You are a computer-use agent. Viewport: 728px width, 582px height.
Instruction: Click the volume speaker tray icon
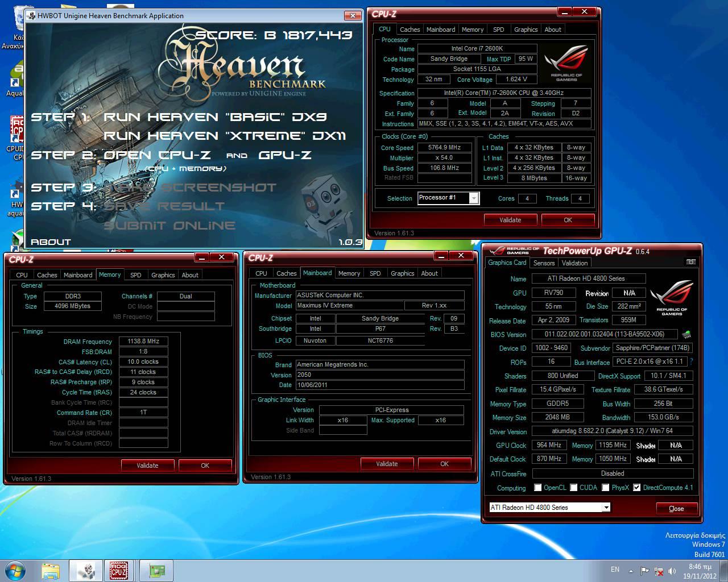point(672,571)
